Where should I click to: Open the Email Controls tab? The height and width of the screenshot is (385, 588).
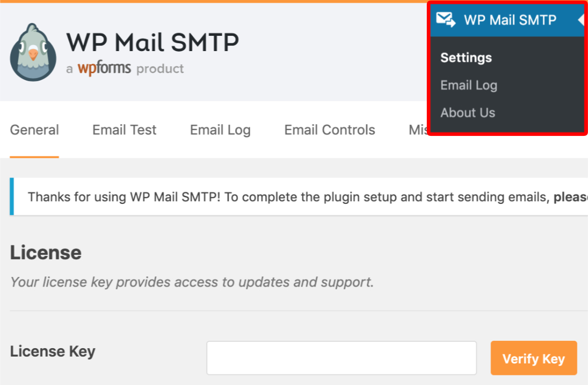point(329,130)
